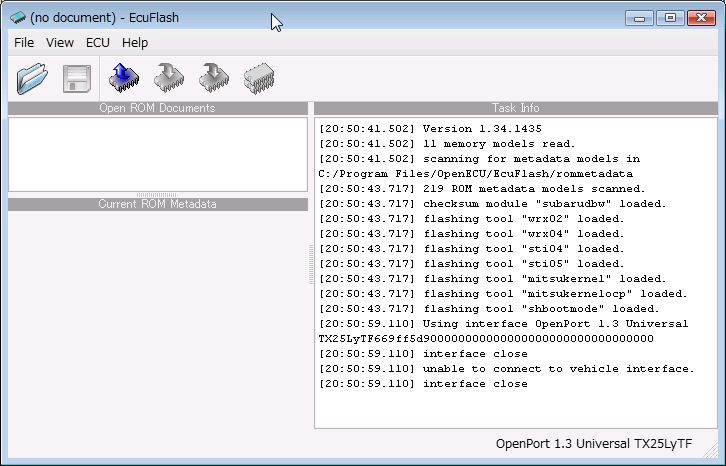Click the first gray down-arrow chip icon
Viewport: 726px width, 466px height.
169,78
